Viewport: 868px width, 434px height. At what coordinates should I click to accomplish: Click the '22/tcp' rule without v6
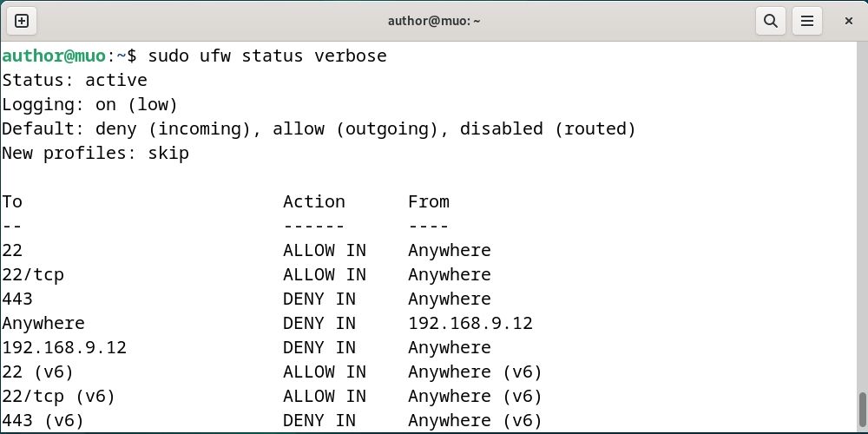point(33,275)
